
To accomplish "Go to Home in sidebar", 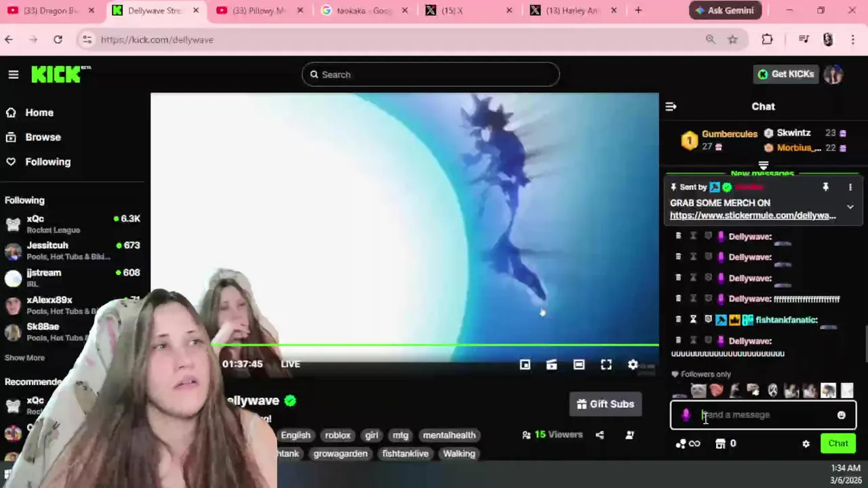I will pyautogui.click(x=39, y=113).
